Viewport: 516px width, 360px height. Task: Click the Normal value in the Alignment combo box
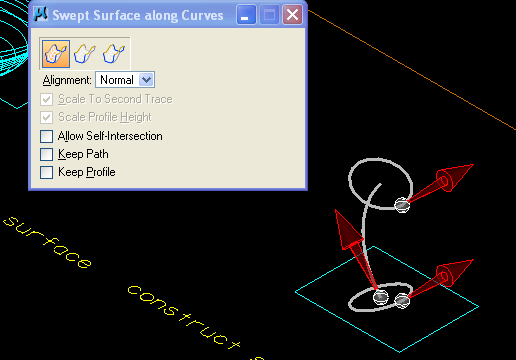117,80
